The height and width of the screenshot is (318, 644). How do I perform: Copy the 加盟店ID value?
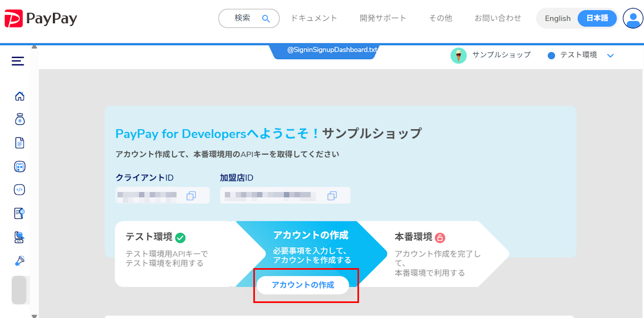[332, 196]
